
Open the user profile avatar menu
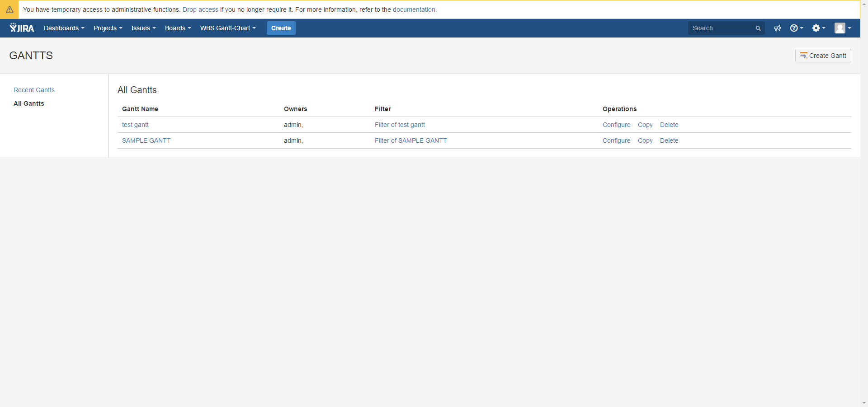pos(842,28)
